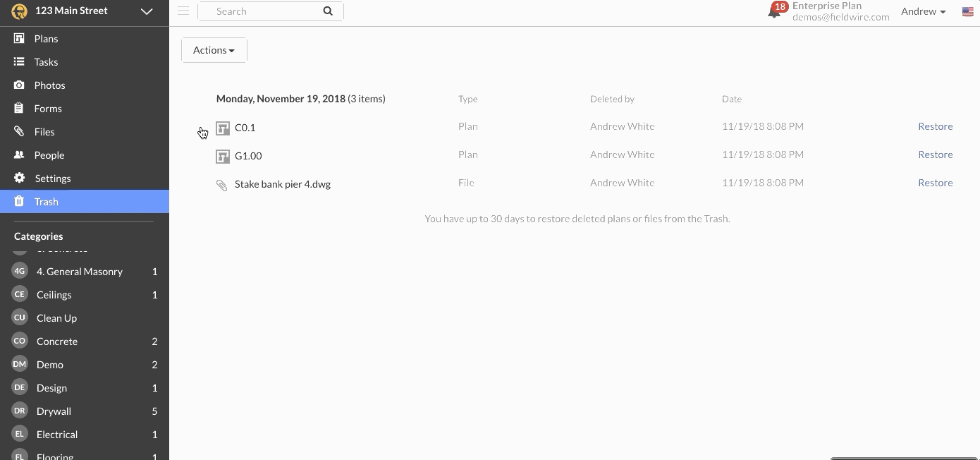Open the Actions dropdown button
Image resolution: width=980 pixels, height=460 pixels.
tap(214, 50)
